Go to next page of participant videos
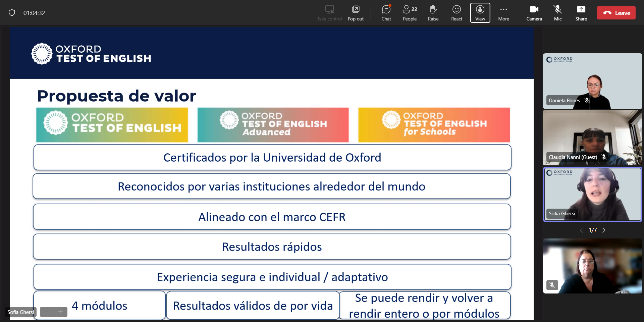The image size is (644, 322). pos(604,230)
